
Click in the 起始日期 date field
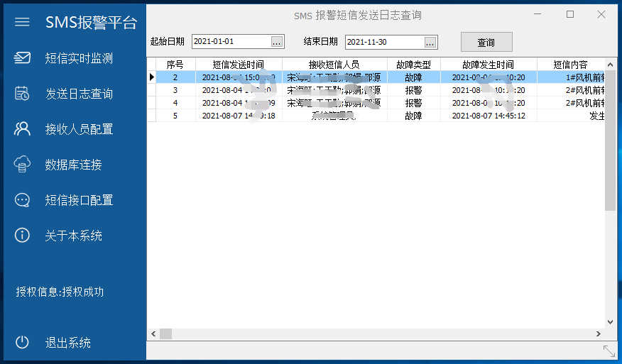[x=230, y=43]
